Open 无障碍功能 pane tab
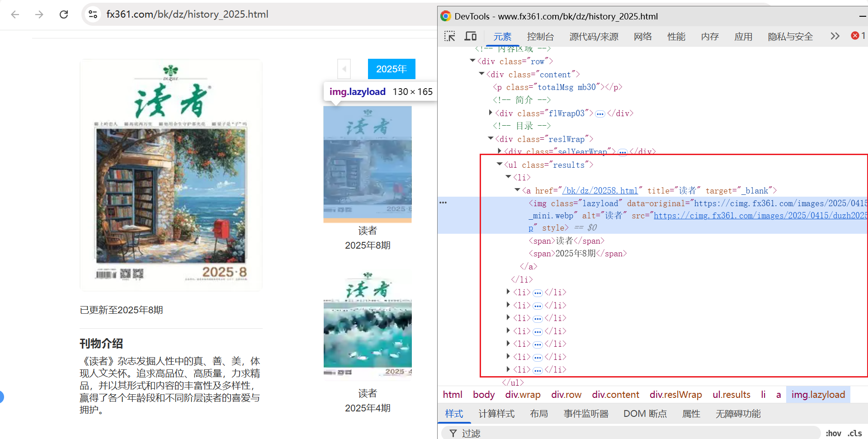Image resolution: width=868 pixels, height=439 pixels. click(x=738, y=414)
